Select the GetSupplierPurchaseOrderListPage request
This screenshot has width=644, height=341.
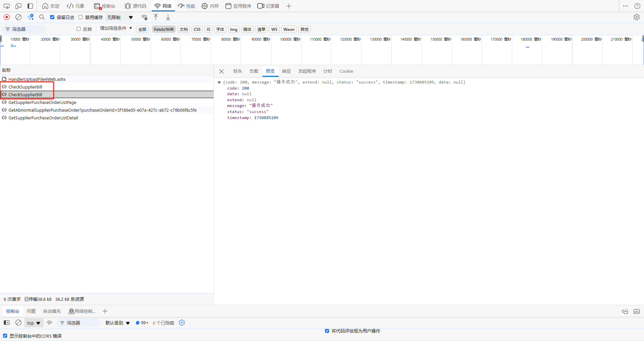pyautogui.click(x=42, y=102)
